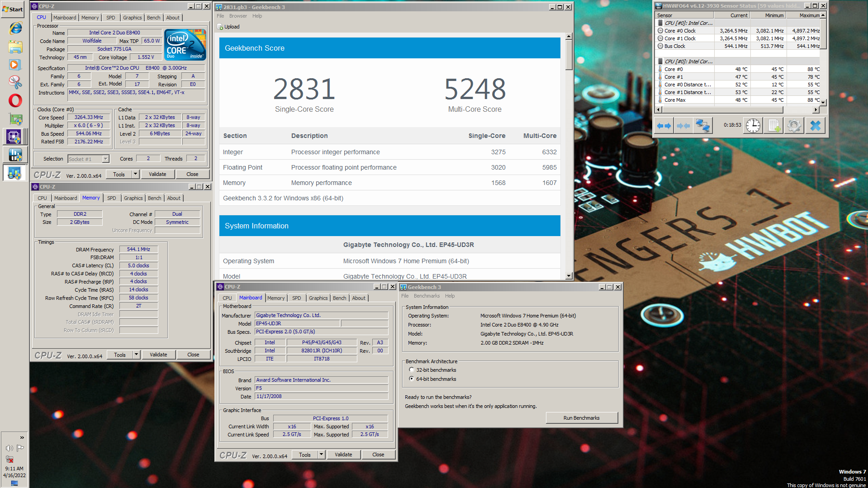Select 64-bit benchmarks radio button
This screenshot has height=488, width=868.
click(411, 379)
